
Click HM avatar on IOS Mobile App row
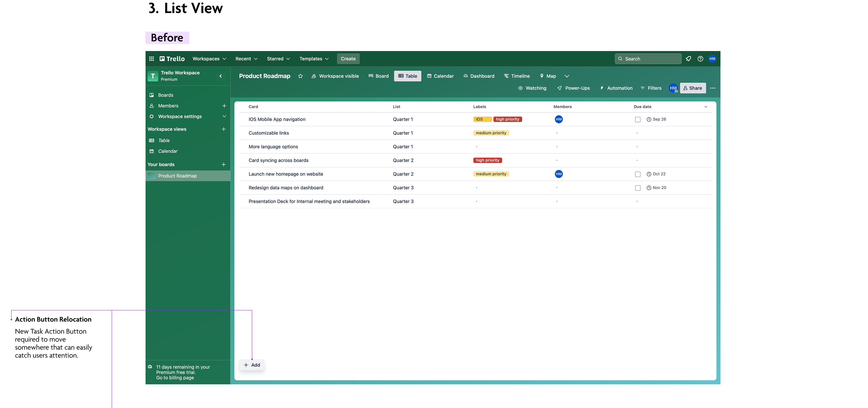[559, 119]
